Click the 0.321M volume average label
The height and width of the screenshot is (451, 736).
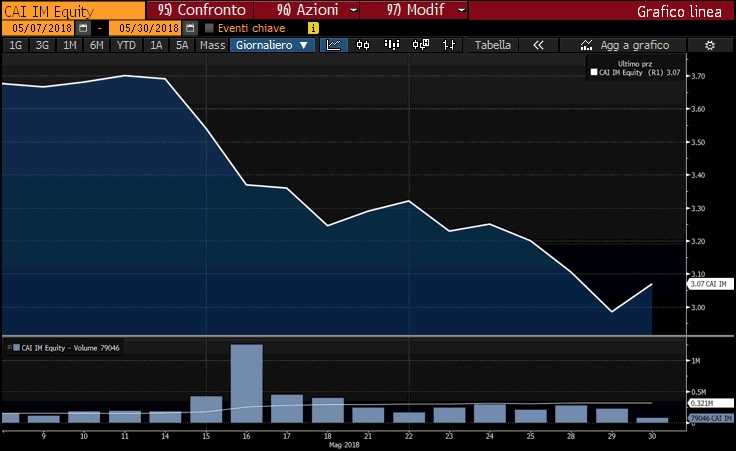tap(710, 403)
